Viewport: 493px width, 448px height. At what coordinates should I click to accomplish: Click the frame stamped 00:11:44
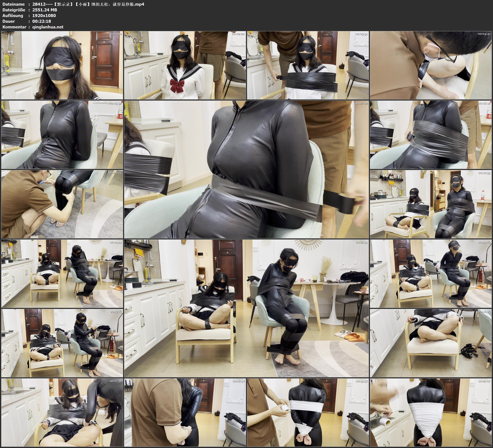[x=62, y=273]
